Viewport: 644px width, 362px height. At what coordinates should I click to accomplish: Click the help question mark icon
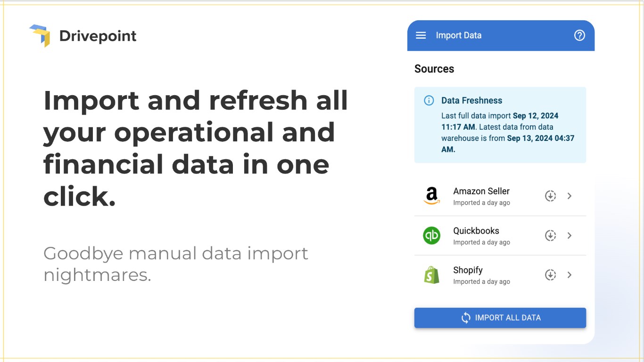coord(579,35)
